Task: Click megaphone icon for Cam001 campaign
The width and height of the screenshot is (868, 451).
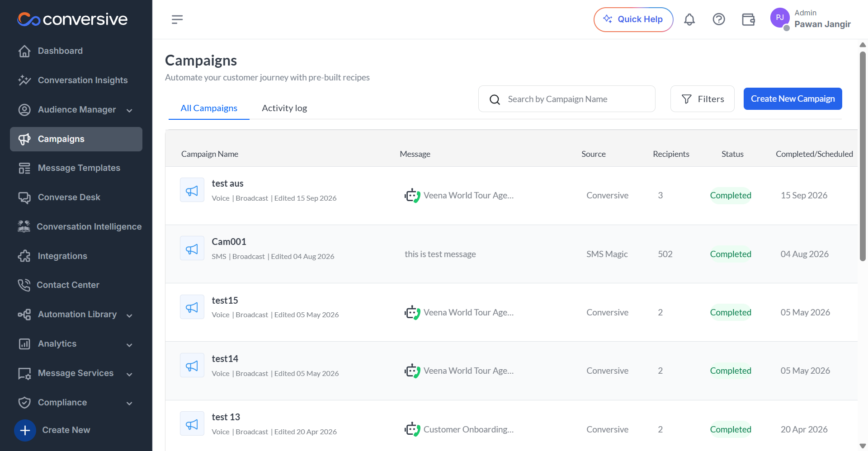Action: [x=192, y=249]
